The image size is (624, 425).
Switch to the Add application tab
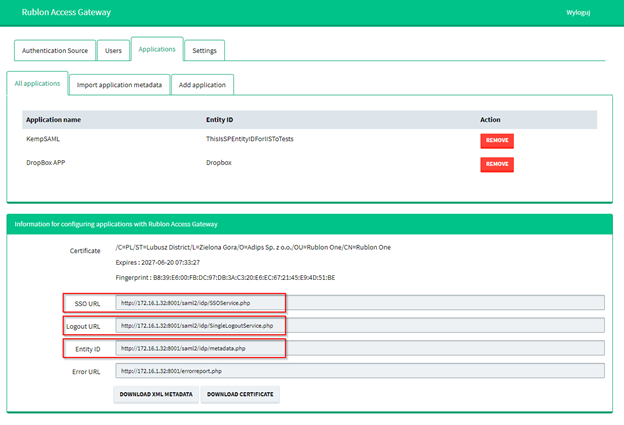coord(203,85)
